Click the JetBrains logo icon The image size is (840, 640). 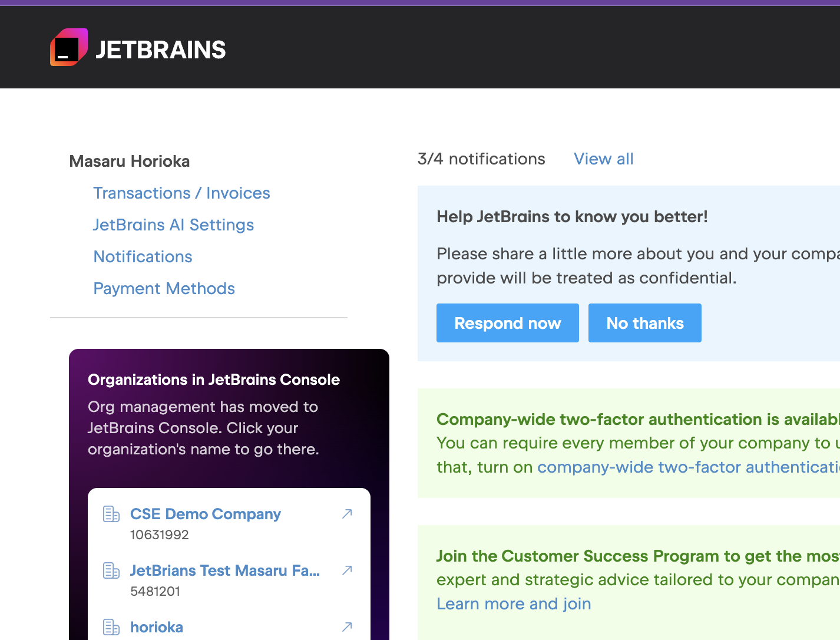(x=69, y=48)
